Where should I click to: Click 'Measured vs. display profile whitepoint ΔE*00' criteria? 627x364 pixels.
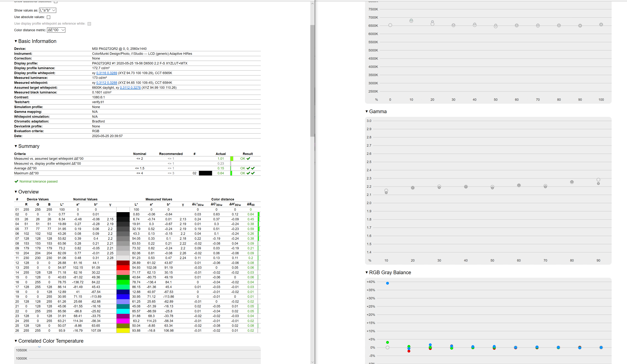click(48, 164)
